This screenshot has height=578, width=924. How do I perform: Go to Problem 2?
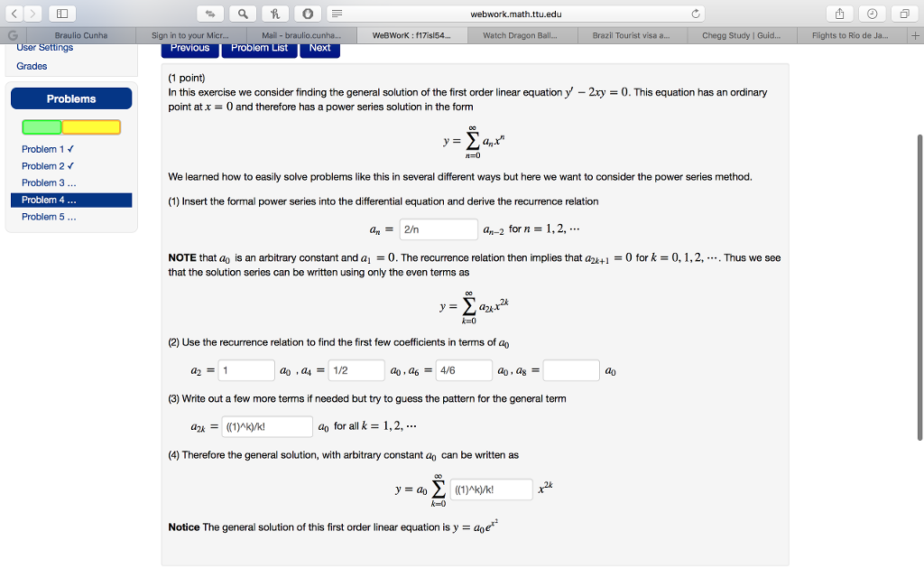[48, 166]
